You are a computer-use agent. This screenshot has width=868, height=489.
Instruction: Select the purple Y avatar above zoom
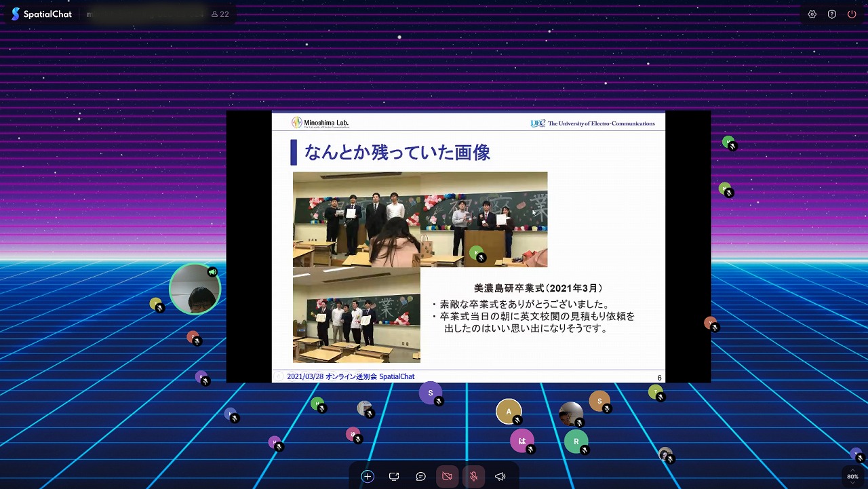click(856, 453)
